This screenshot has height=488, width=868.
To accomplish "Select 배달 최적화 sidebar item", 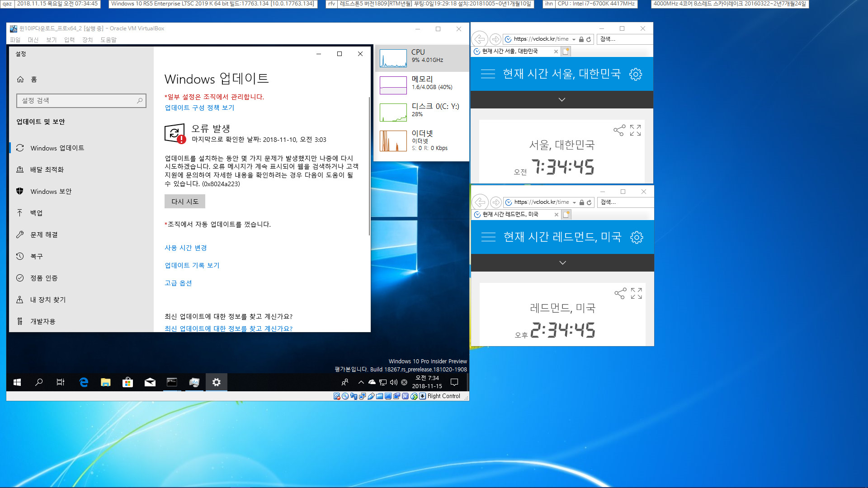I will tap(81, 170).
